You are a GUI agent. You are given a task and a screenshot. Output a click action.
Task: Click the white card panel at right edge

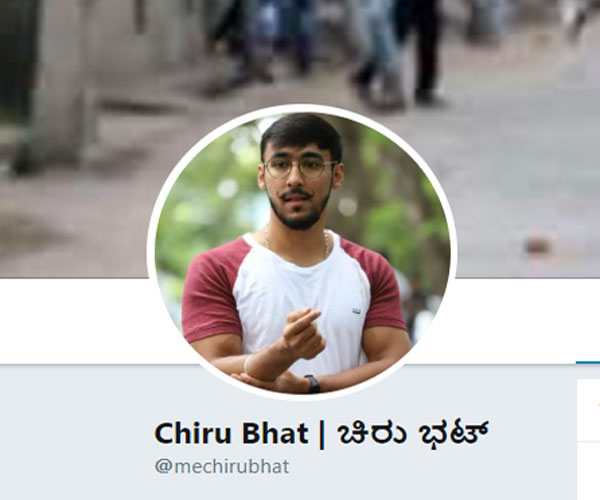point(589,439)
